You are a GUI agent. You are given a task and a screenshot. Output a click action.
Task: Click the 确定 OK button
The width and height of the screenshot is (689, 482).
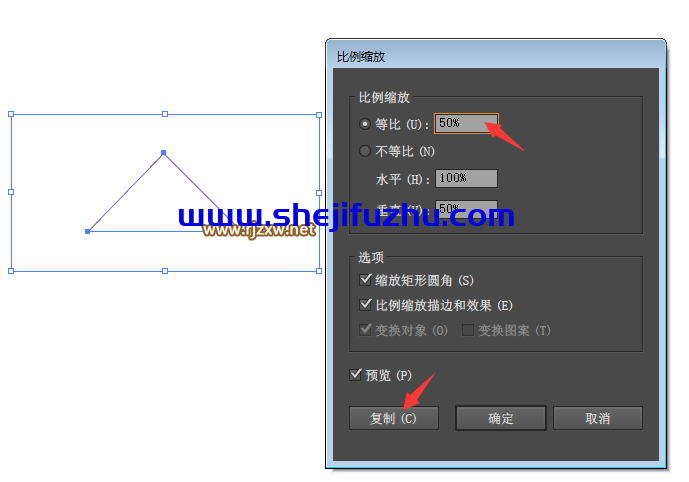[501, 418]
